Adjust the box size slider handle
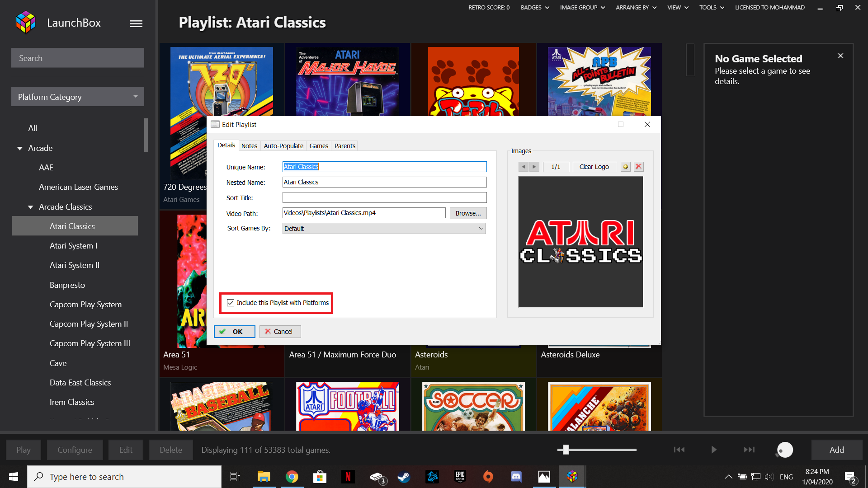The image size is (868, 488). (x=566, y=450)
